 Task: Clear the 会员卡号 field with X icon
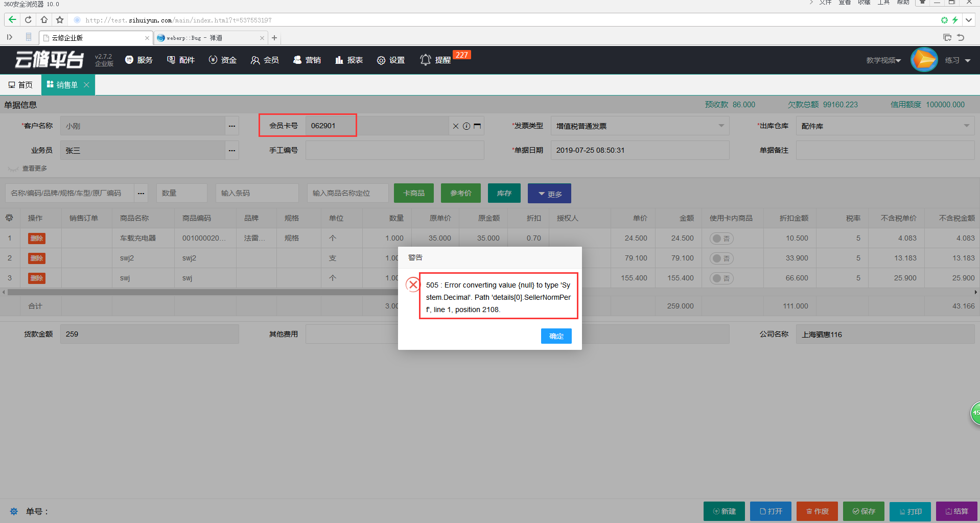click(x=456, y=126)
